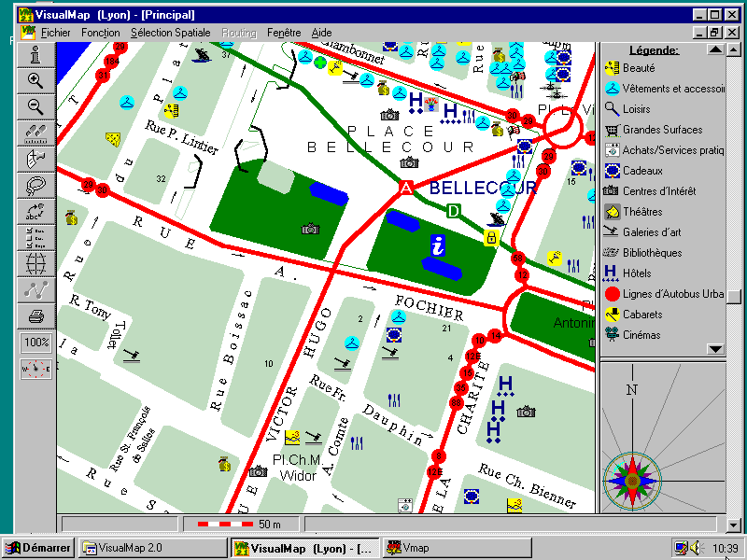
Task: Click the globe overview tool
Action: tap(36, 264)
